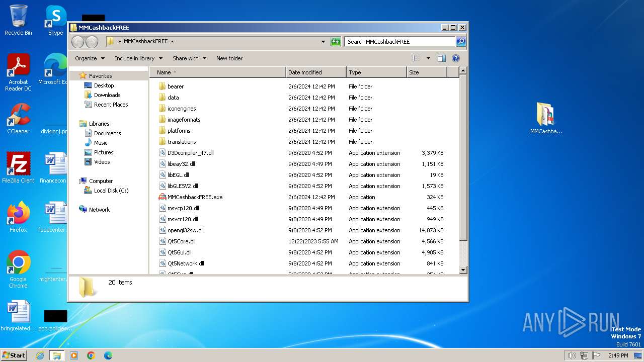
Task: Go to Downloads in Favorites
Action: pyautogui.click(x=107, y=95)
